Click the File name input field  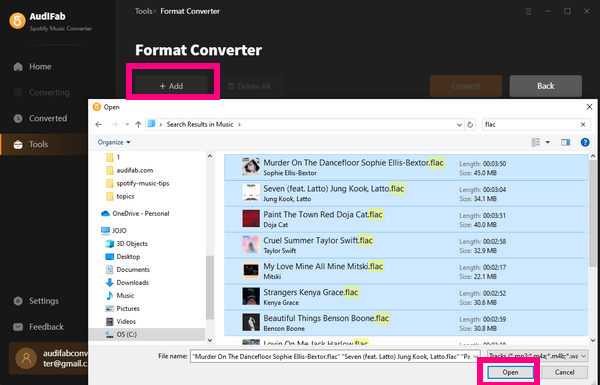point(335,356)
